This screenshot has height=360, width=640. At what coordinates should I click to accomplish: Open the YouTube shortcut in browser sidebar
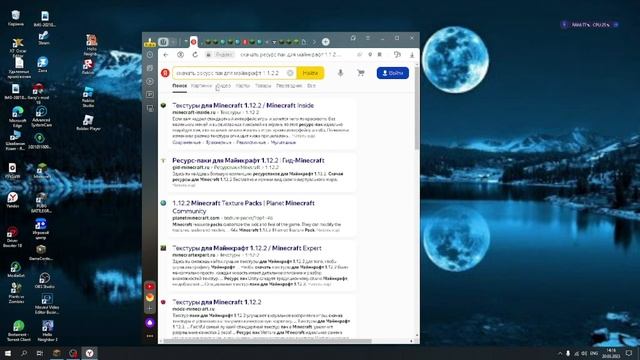pos(150,287)
